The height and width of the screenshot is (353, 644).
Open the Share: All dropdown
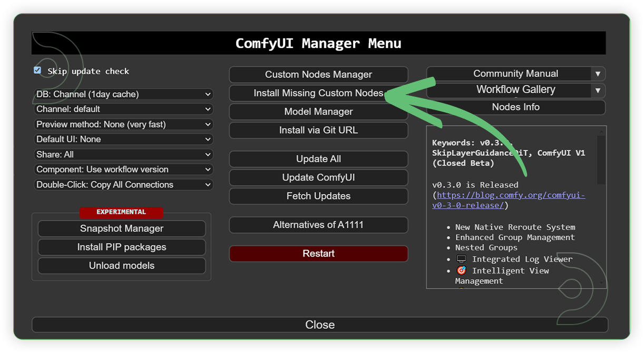[123, 154]
